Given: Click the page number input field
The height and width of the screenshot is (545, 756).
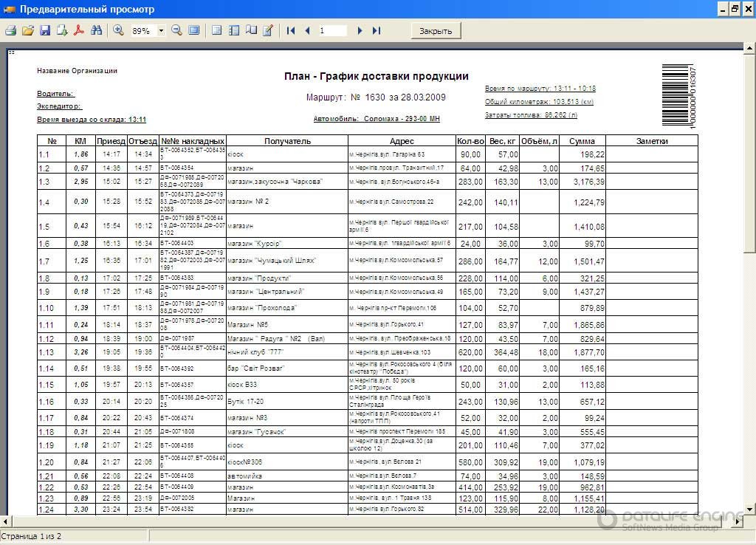Looking at the screenshot, I should (x=332, y=31).
